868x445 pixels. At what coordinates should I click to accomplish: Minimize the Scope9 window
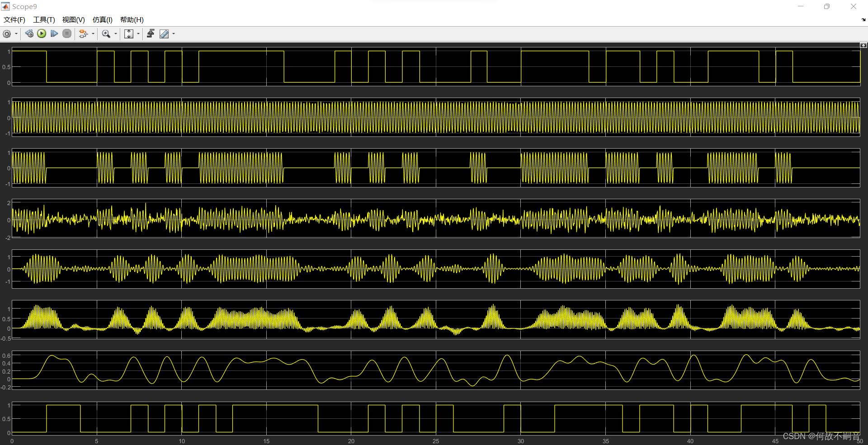tap(801, 6)
